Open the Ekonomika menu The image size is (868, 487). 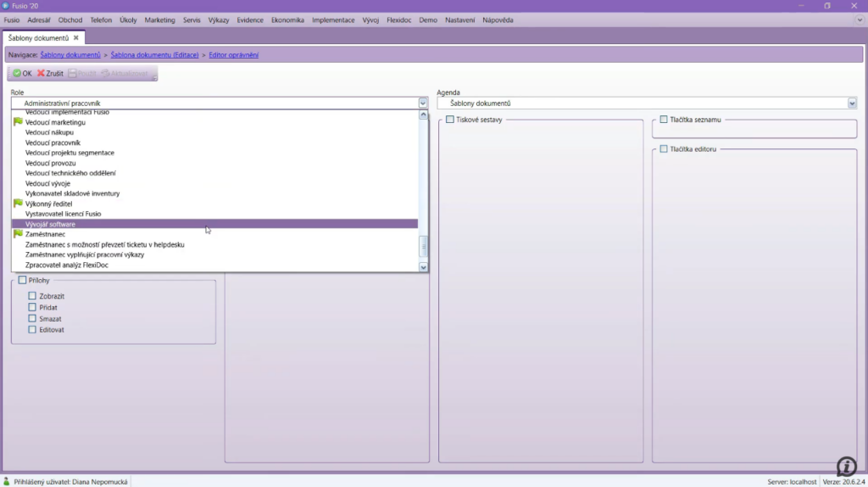pos(287,20)
